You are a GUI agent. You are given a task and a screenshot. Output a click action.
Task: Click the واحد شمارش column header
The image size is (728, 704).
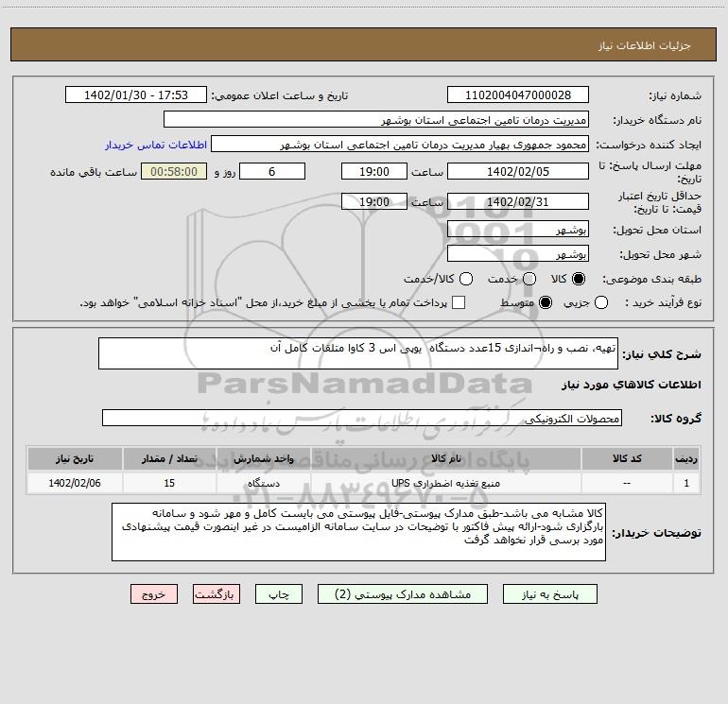pos(263,458)
